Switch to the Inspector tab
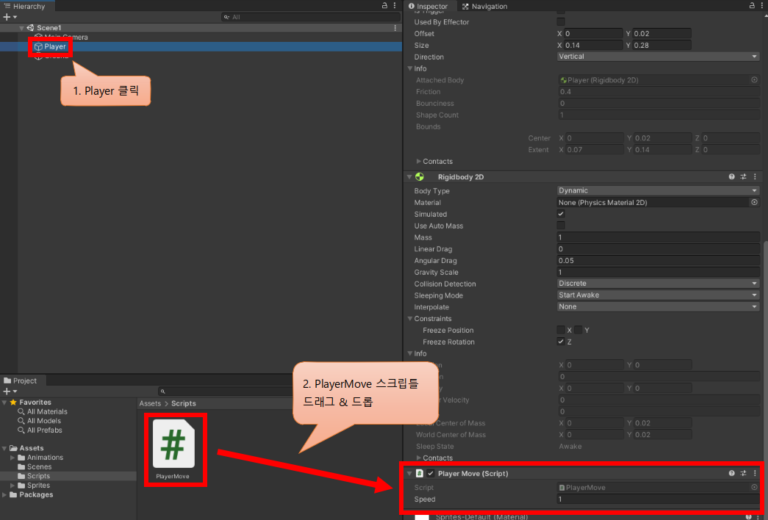 click(428, 6)
